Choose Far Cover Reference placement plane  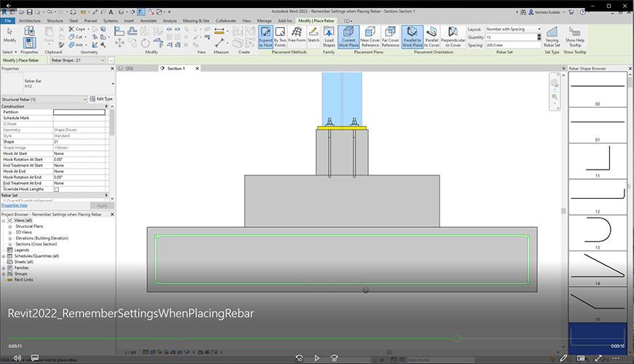point(390,36)
